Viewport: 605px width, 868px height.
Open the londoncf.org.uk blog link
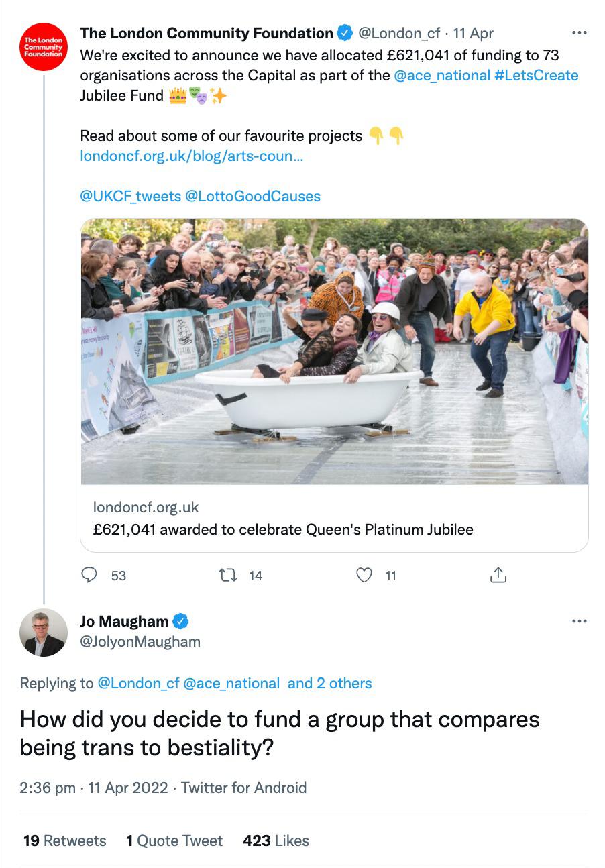[x=191, y=156]
